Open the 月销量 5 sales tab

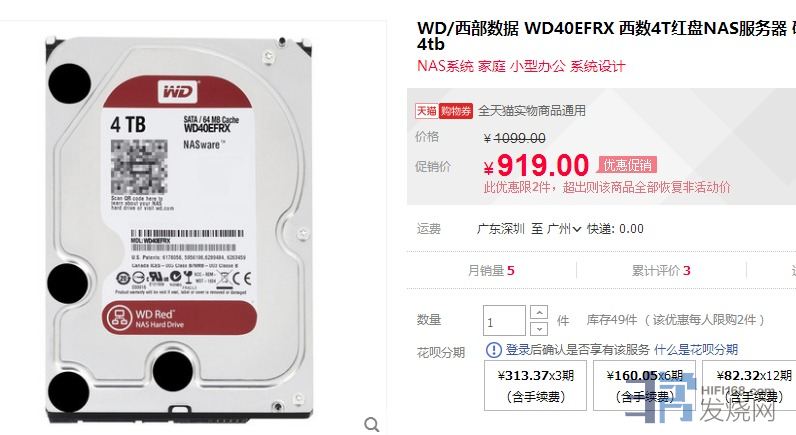coord(491,271)
